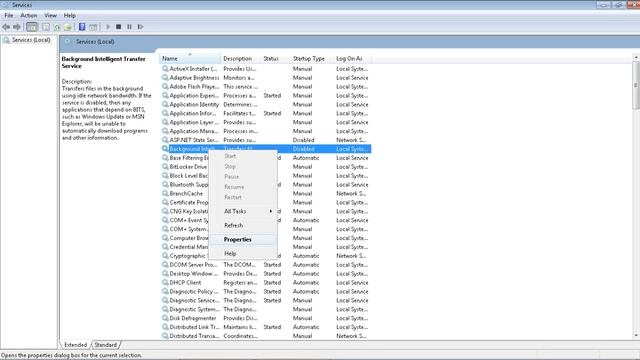Click the Disabled startup type of ASP.NET State Service
This screenshot has height=360, width=640.
click(303, 140)
